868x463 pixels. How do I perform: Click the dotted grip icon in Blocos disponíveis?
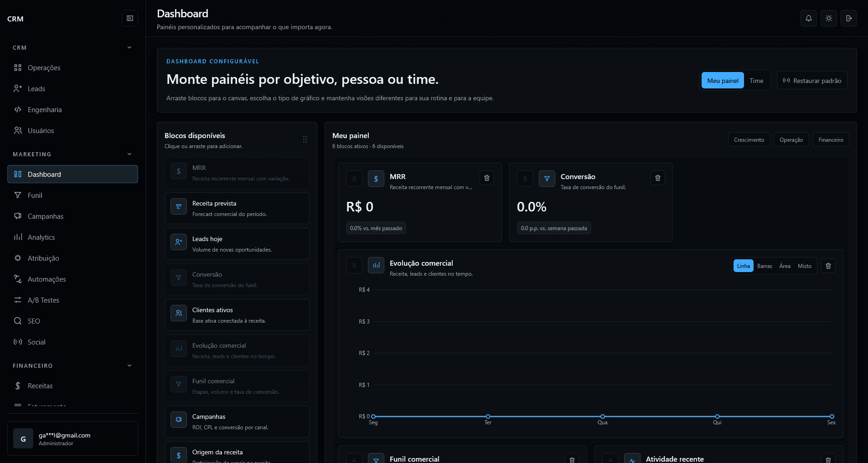pyautogui.click(x=305, y=139)
